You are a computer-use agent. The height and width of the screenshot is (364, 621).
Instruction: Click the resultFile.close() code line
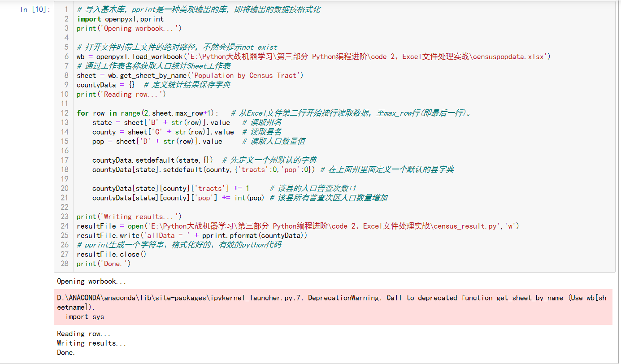[111, 254]
